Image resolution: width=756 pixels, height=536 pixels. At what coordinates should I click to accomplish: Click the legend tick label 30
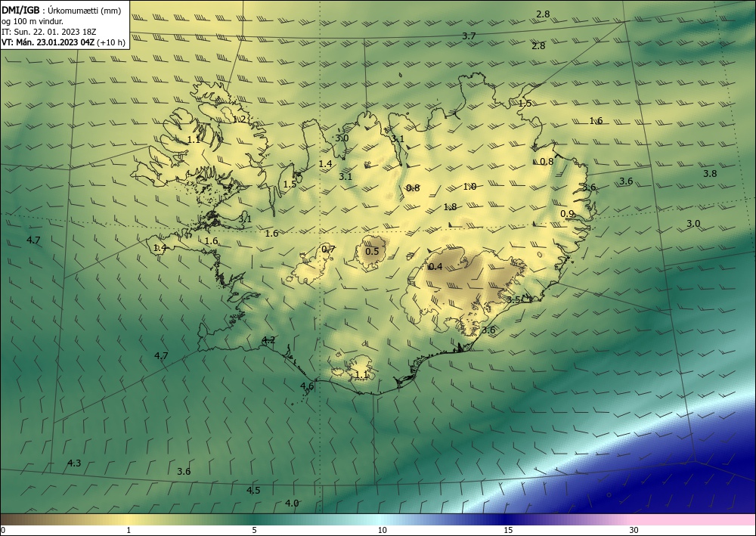pos(634,530)
